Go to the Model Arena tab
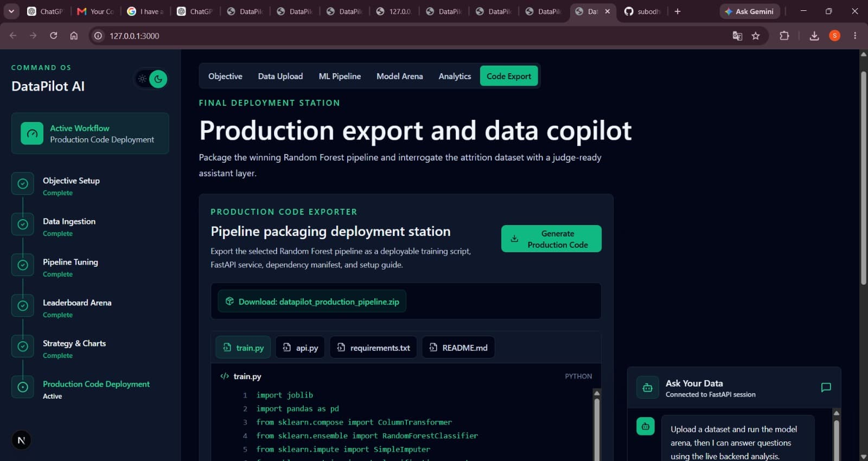The image size is (868, 461). 400,76
